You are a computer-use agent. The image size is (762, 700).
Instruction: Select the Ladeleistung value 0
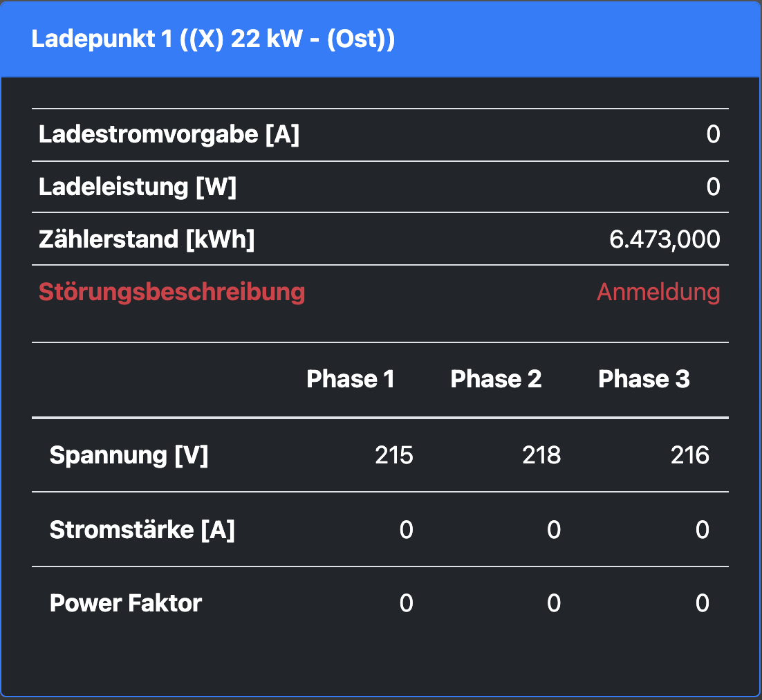713,187
